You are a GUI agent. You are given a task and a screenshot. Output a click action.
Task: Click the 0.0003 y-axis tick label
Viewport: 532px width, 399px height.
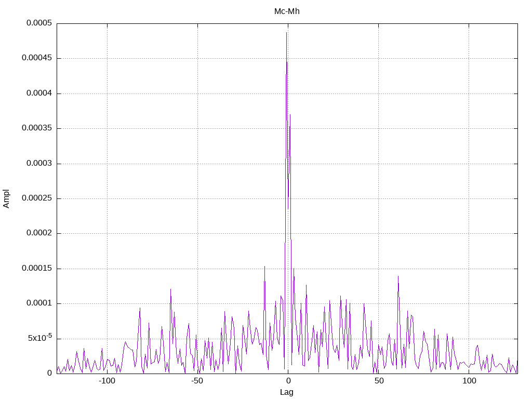pyautogui.click(x=39, y=163)
